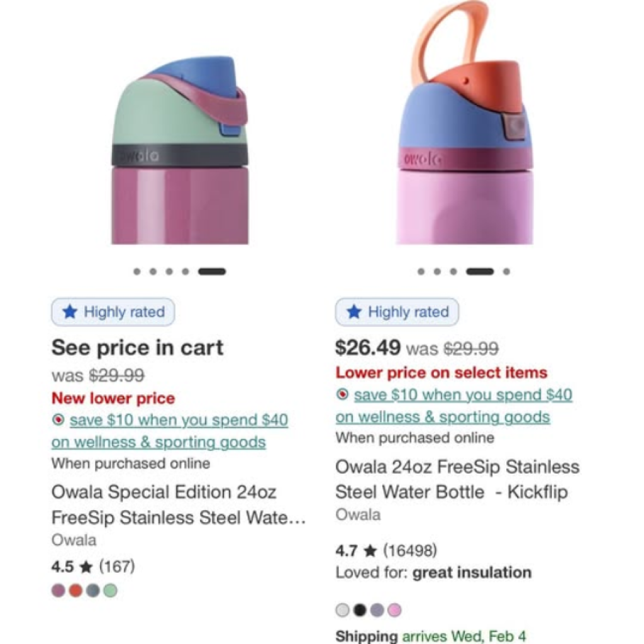Go to first carousel dot under Special Edition bottle
The width and height of the screenshot is (644, 644).
(x=136, y=272)
